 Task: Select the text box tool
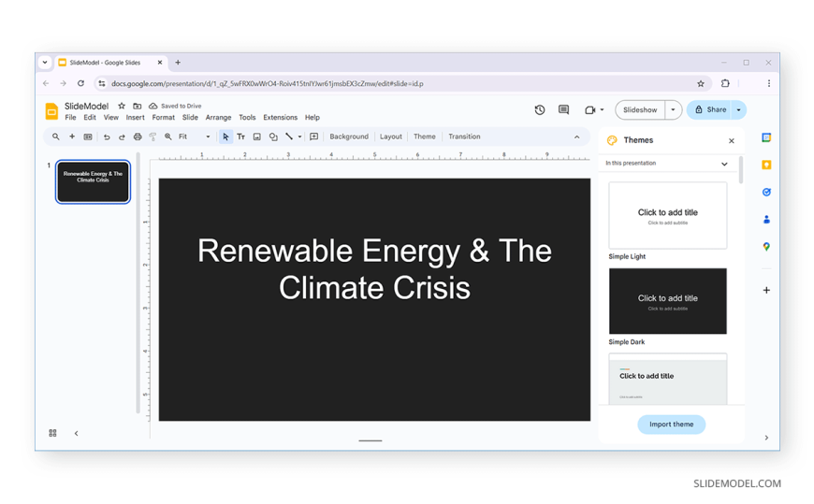click(240, 137)
